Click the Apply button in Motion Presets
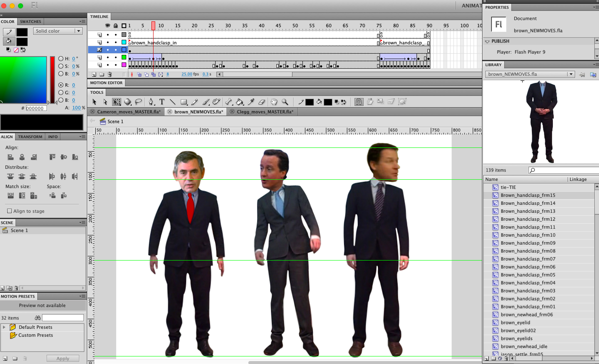The height and width of the screenshot is (364, 599). pos(63,358)
